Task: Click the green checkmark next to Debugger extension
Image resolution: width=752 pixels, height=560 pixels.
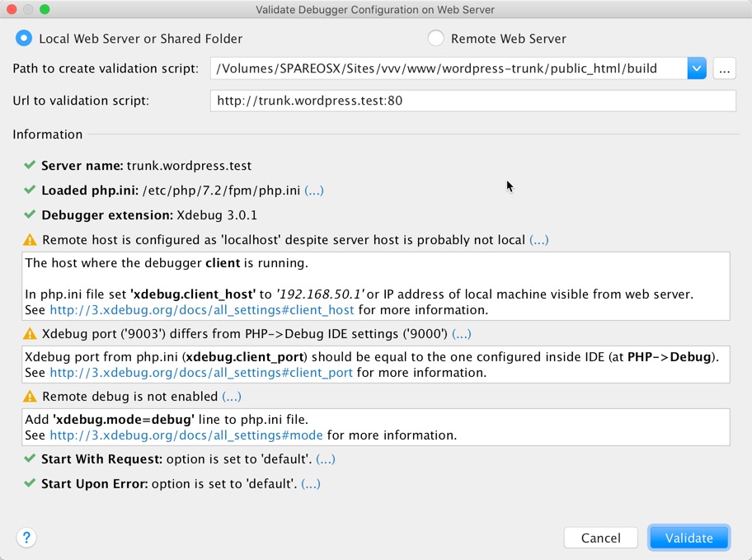Action: pyautogui.click(x=30, y=214)
